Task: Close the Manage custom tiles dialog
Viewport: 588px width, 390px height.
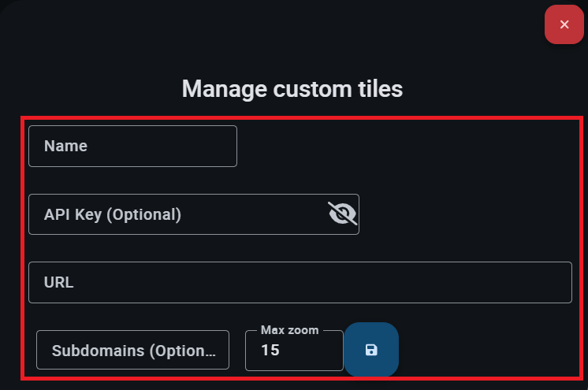Action: coord(564,24)
